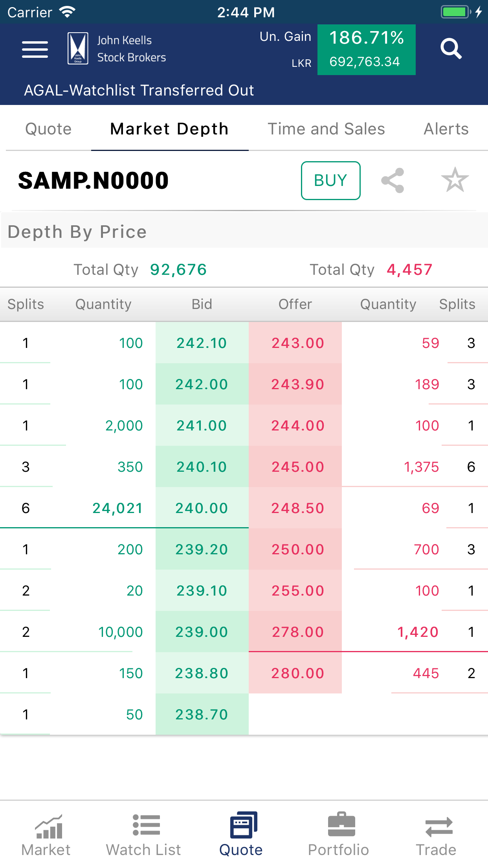The height and width of the screenshot is (868, 488).
Task: Select the Quote bottom navigation icon
Action: tap(244, 825)
